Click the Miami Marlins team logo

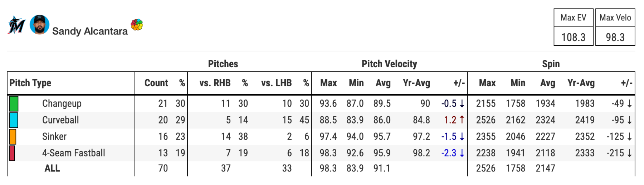click(16, 25)
